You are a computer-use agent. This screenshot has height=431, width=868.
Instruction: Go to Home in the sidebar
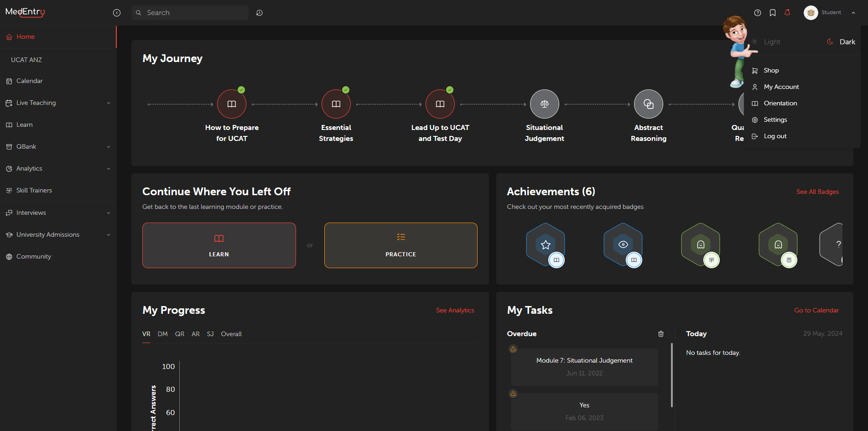58,37
